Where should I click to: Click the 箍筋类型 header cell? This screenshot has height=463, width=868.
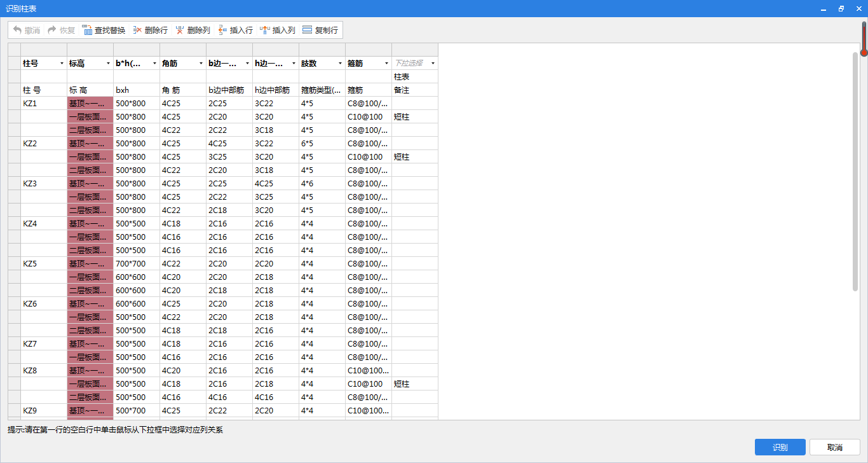tap(322, 90)
